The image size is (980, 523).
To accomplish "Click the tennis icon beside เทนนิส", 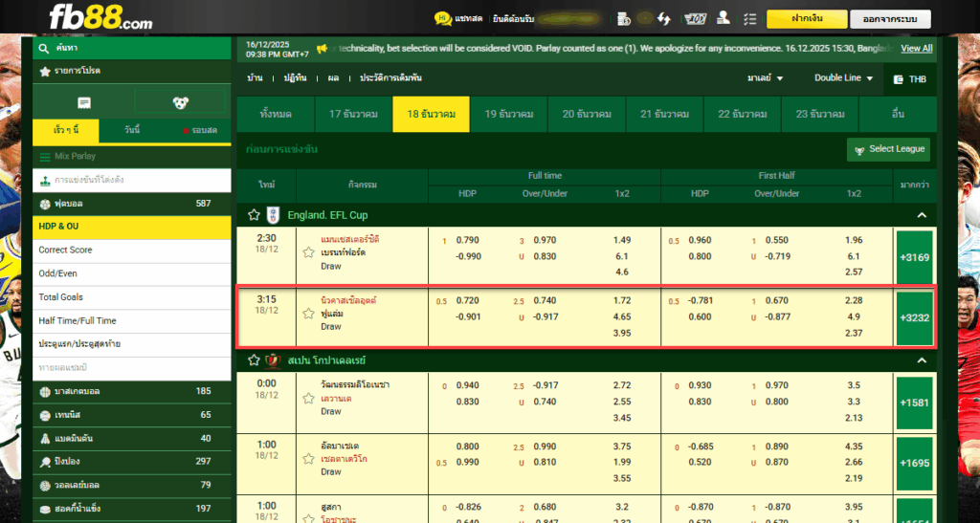I will tap(45, 415).
